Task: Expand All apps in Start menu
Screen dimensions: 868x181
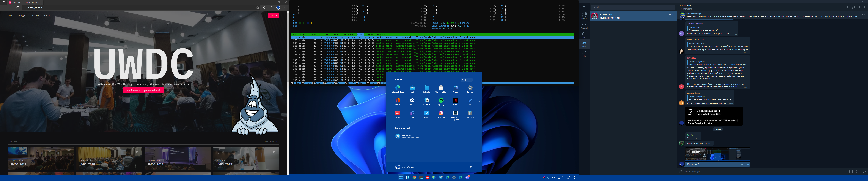Action: [466, 80]
